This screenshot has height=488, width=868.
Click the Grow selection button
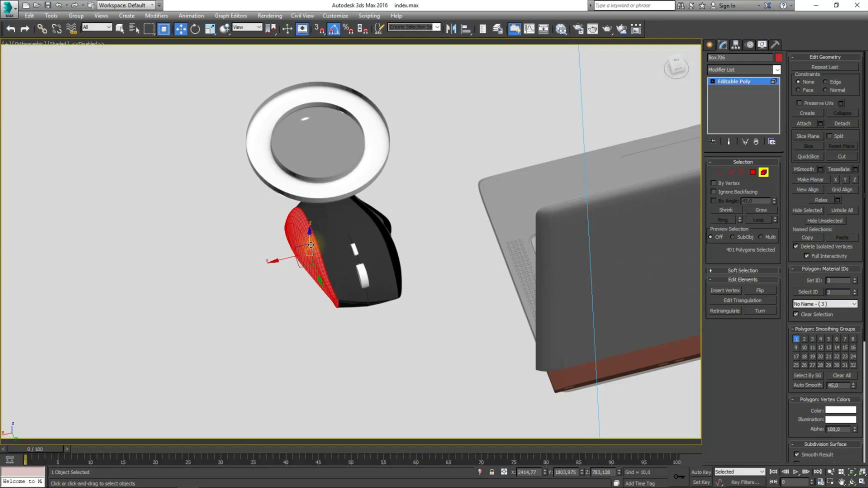tap(760, 210)
